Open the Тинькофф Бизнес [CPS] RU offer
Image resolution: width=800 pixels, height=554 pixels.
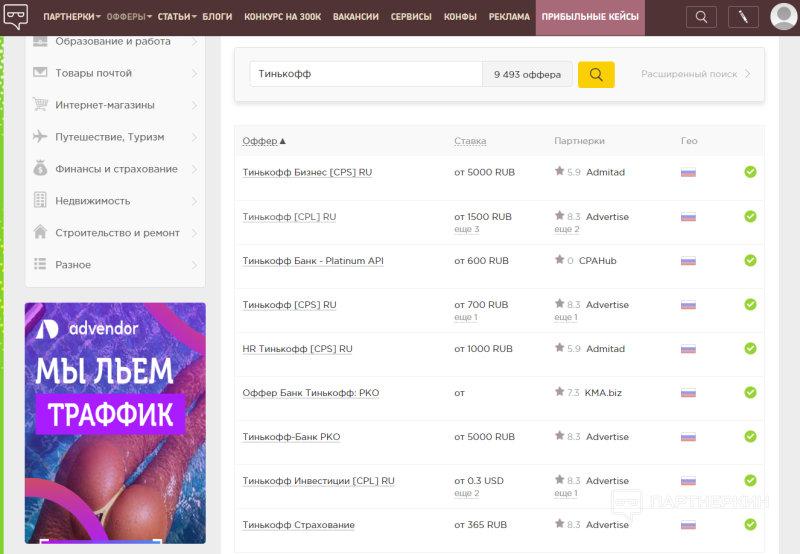point(307,172)
